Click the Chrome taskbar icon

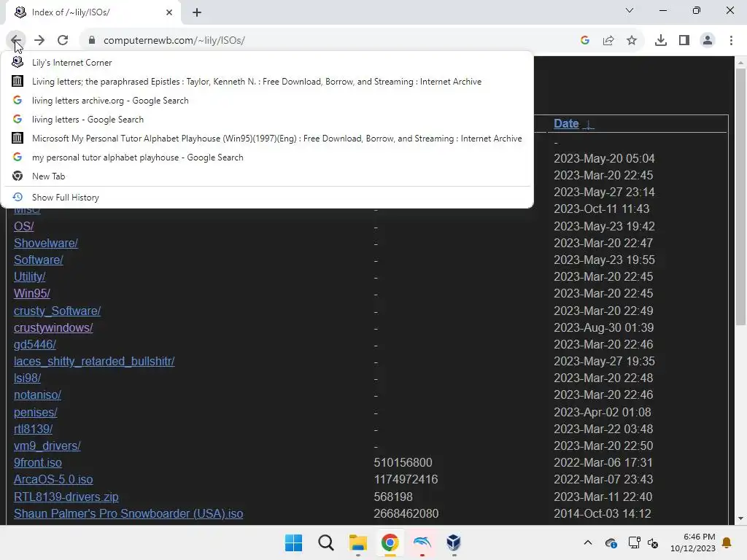[x=390, y=542]
